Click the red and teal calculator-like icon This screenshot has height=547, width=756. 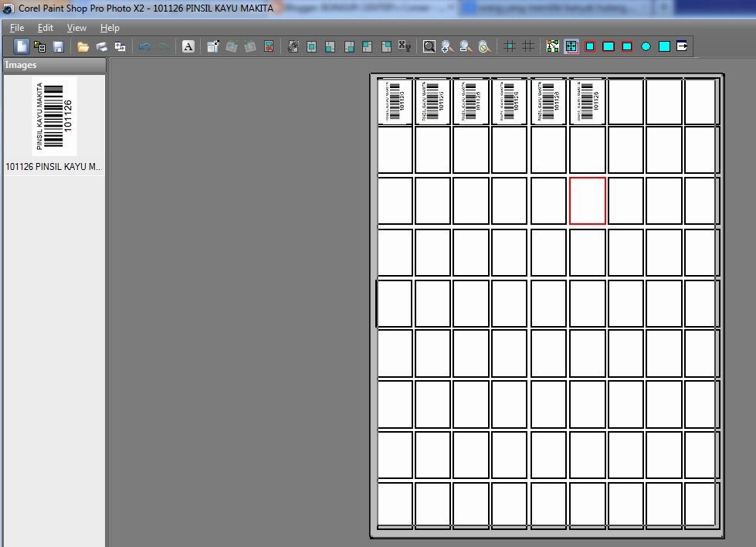click(x=269, y=46)
